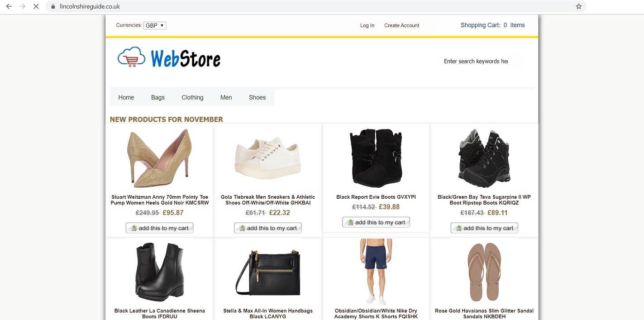View Nike Dry Academy shorts image
Screen dimensions: 644x320
[376, 272]
